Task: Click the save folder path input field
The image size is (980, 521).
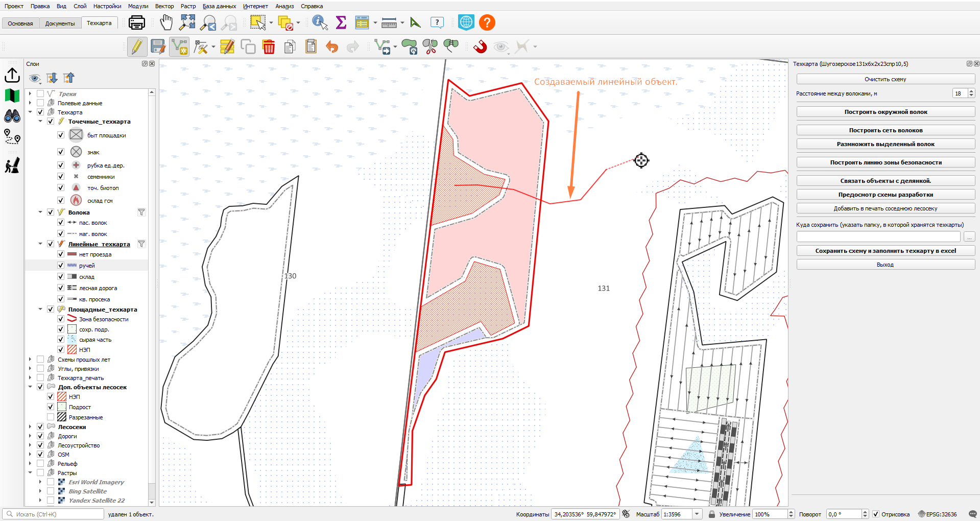Action: coord(878,237)
